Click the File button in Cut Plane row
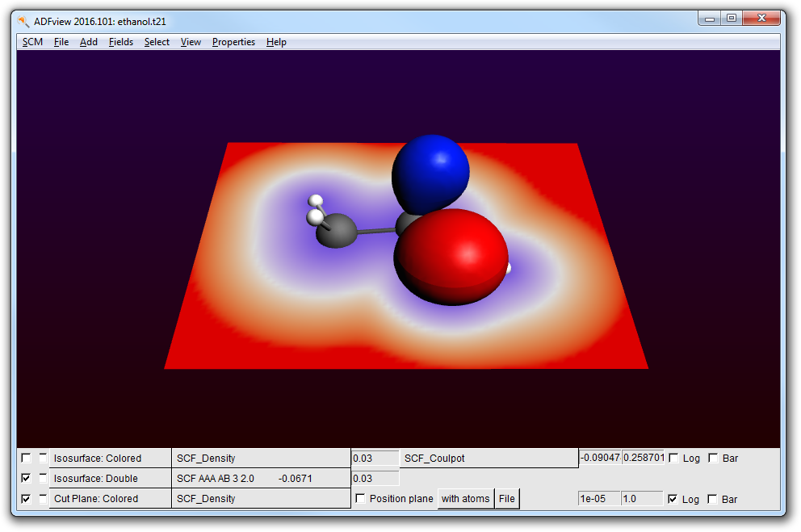The width and height of the screenshot is (801, 532). point(507,499)
